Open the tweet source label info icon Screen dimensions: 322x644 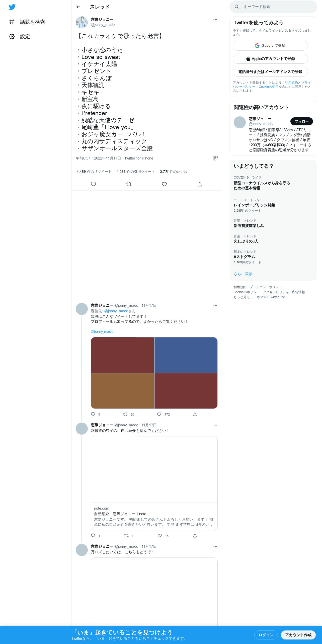coord(215,158)
